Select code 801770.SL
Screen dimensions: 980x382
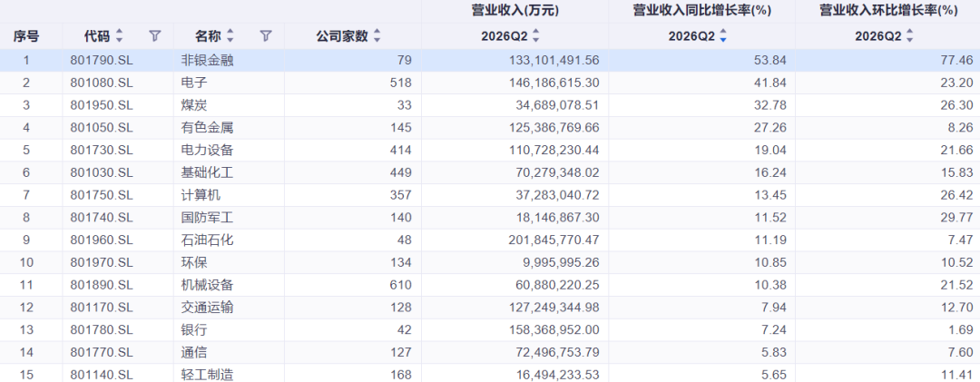click(102, 353)
